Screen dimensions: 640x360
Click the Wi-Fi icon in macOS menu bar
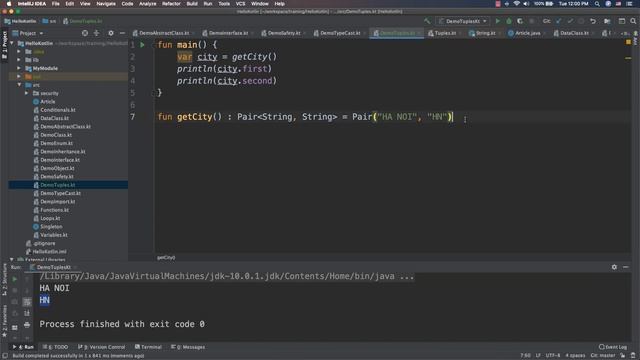[x=516, y=4]
